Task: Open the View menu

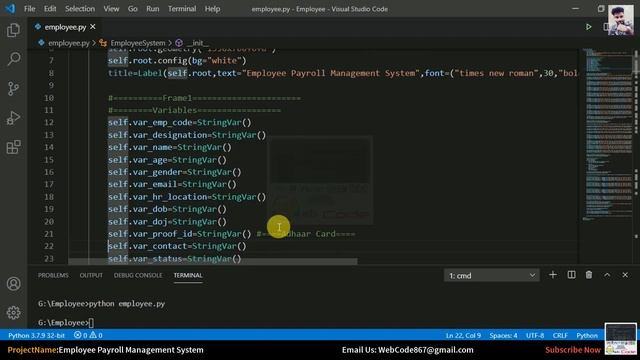Action: coord(111,9)
